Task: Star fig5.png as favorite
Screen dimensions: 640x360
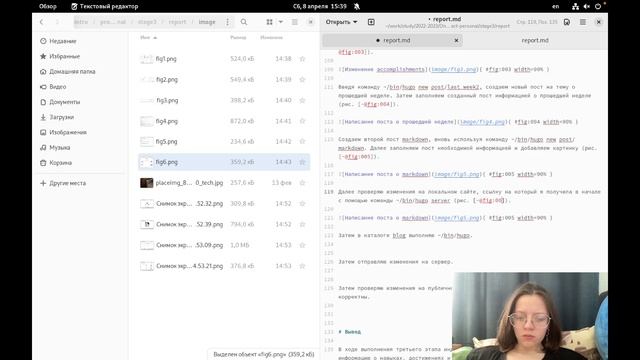Action: click(x=302, y=142)
